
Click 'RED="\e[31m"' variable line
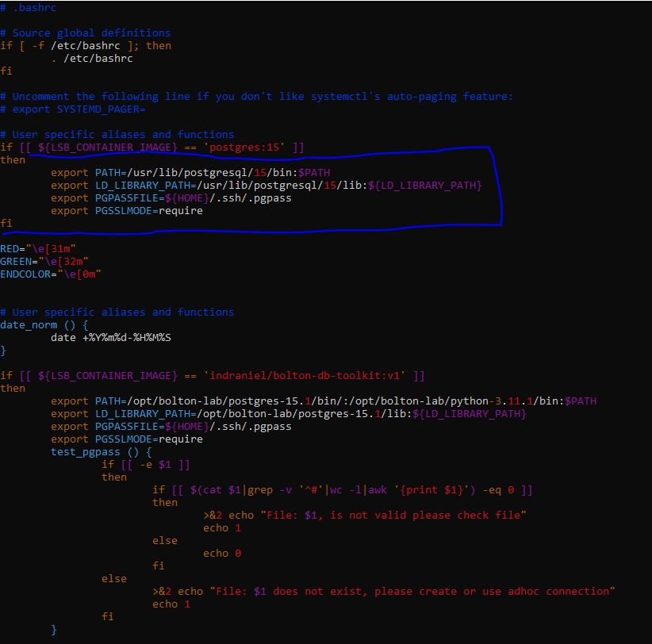click(x=38, y=249)
